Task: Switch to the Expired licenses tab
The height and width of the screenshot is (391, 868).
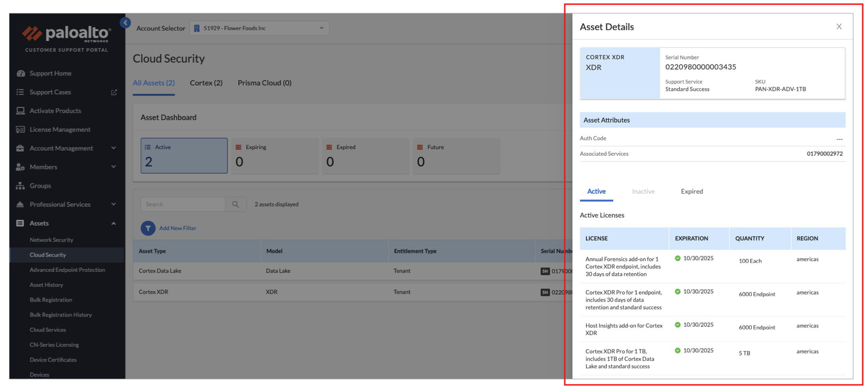Action: tap(691, 191)
